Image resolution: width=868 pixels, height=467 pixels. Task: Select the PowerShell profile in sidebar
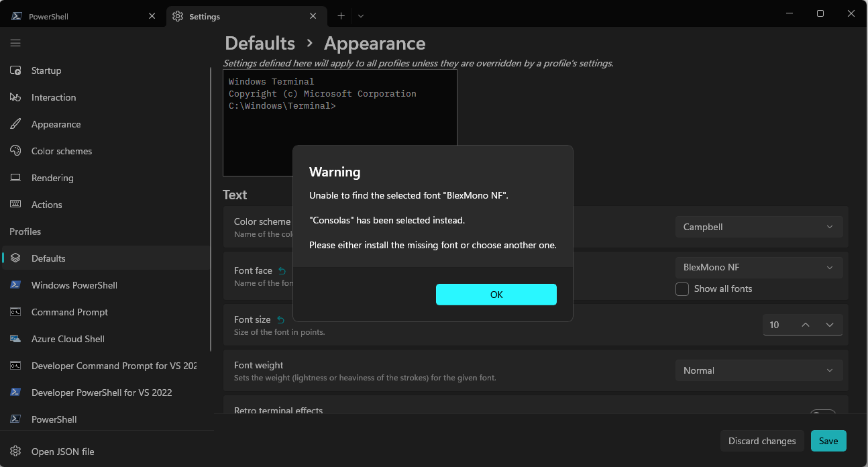pyautogui.click(x=105, y=419)
